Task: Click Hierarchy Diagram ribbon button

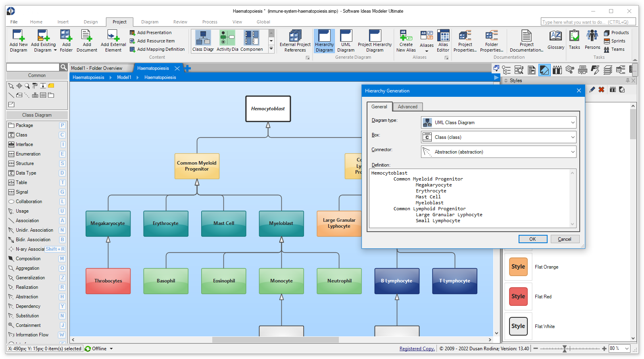Action: pos(324,41)
